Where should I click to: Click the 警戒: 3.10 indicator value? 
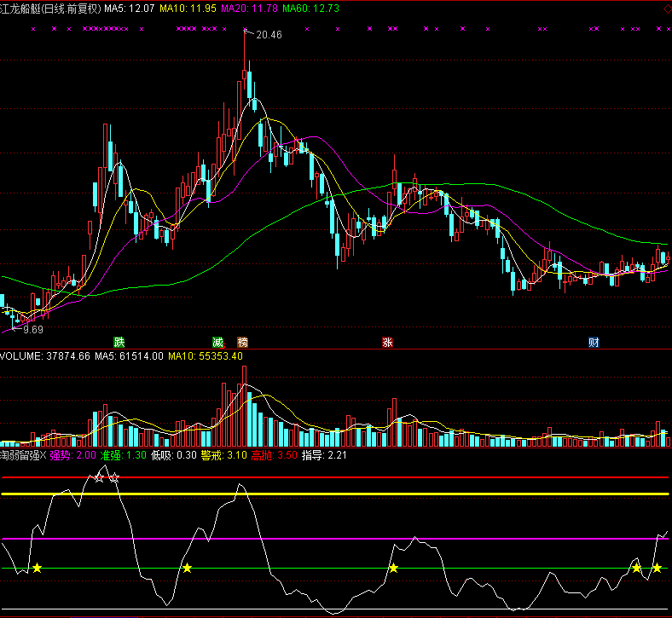(x=223, y=455)
